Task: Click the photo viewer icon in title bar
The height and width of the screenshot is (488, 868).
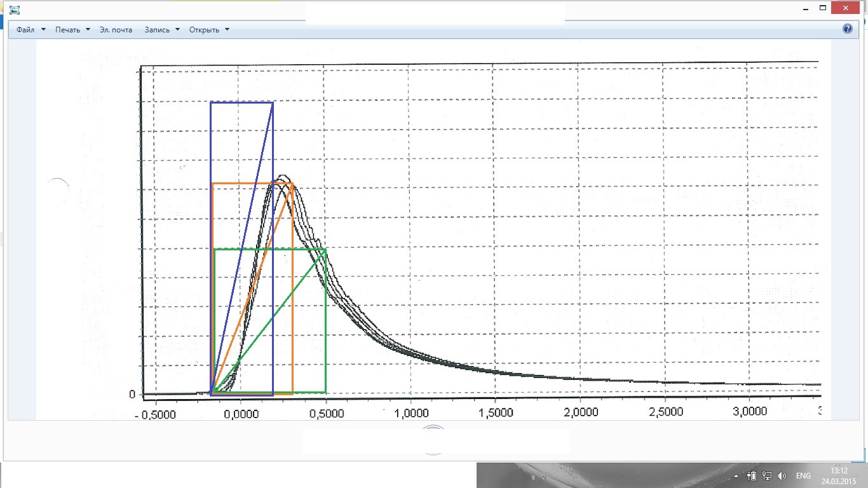Action: tap(14, 10)
